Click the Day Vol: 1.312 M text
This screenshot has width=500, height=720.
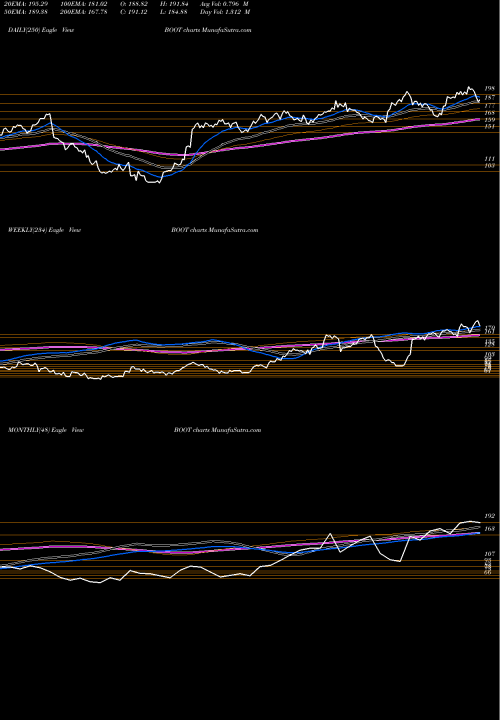tap(225, 12)
